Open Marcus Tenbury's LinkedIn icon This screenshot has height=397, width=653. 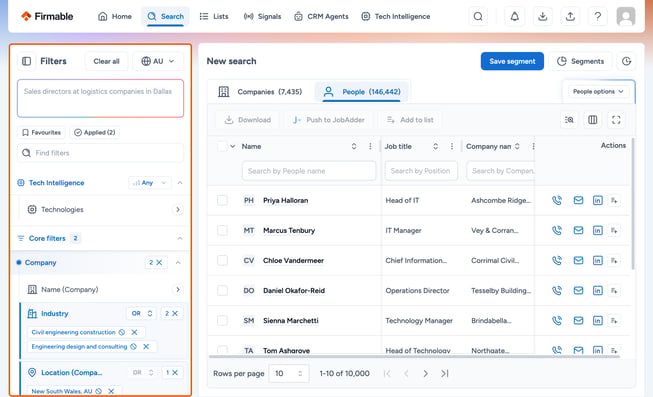pos(598,230)
